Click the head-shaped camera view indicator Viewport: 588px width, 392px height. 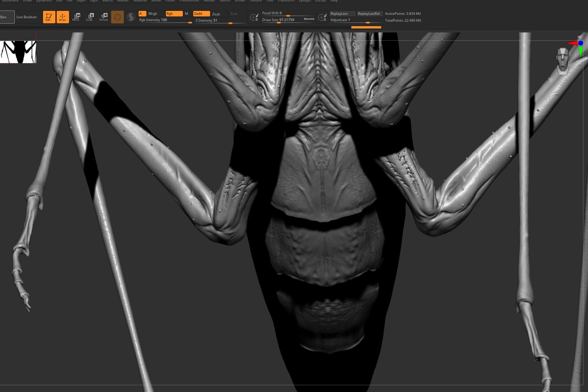tap(563, 61)
